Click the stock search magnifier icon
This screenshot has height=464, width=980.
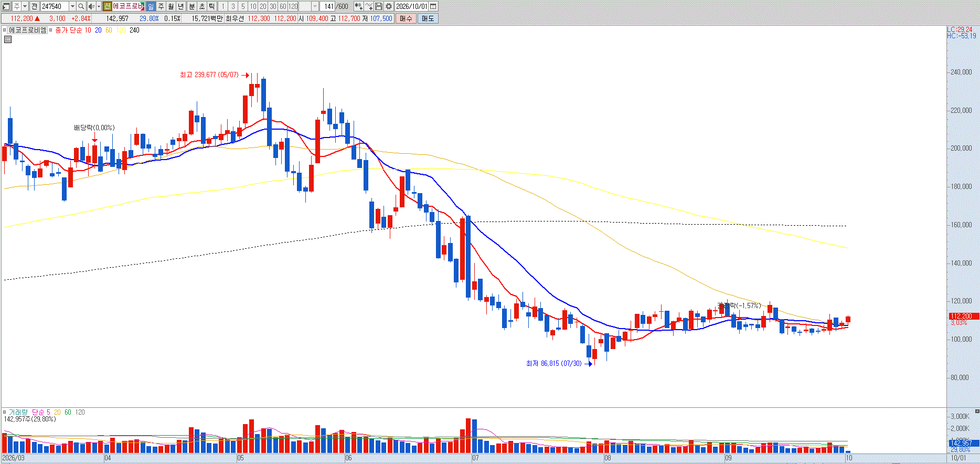tap(81, 6)
